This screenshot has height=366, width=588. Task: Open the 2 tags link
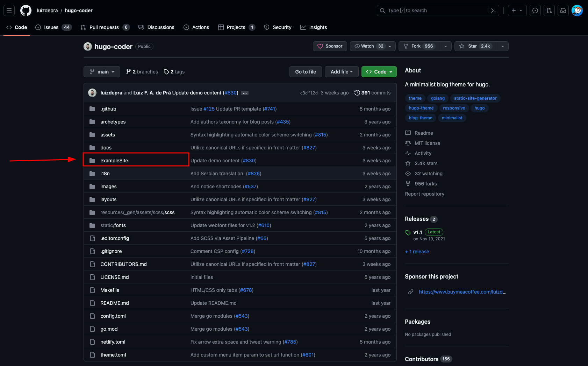(174, 72)
